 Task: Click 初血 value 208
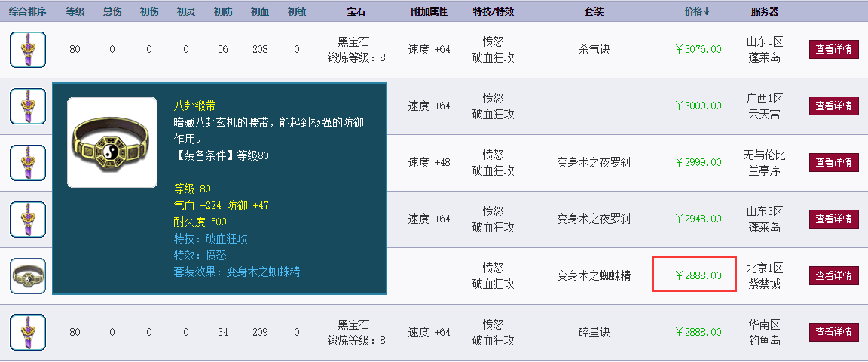coord(260,49)
